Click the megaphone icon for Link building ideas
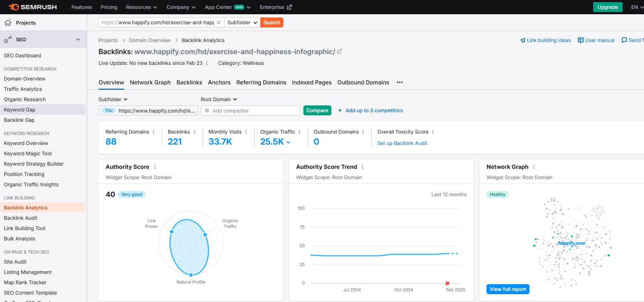The height and width of the screenshot is (302, 644). coord(523,40)
